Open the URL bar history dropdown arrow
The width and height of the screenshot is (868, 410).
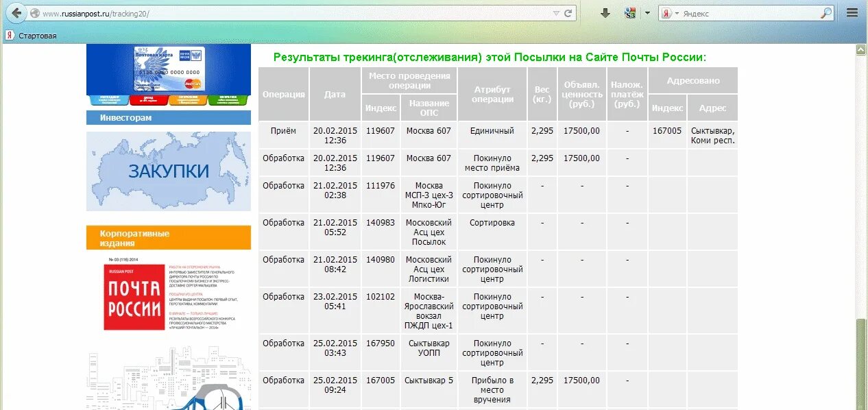click(556, 13)
